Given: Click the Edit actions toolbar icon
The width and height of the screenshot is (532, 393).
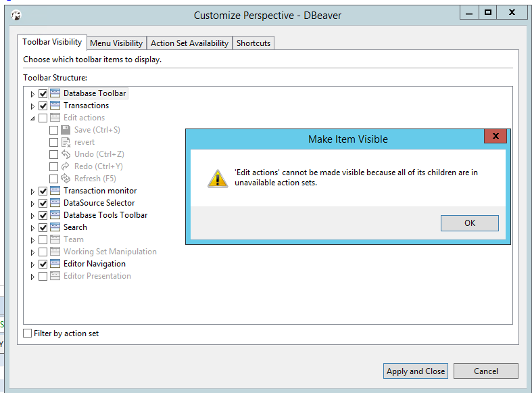Looking at the screenshot, I should pos(55,118).
